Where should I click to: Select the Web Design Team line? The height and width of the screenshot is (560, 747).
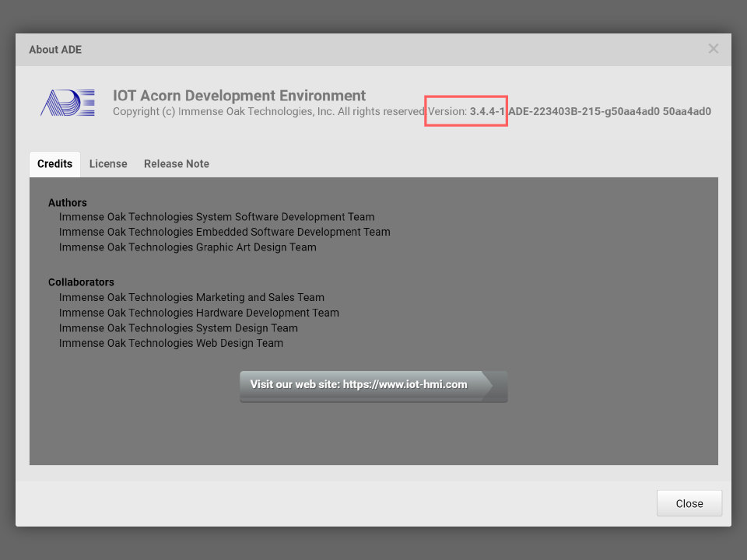170,343
